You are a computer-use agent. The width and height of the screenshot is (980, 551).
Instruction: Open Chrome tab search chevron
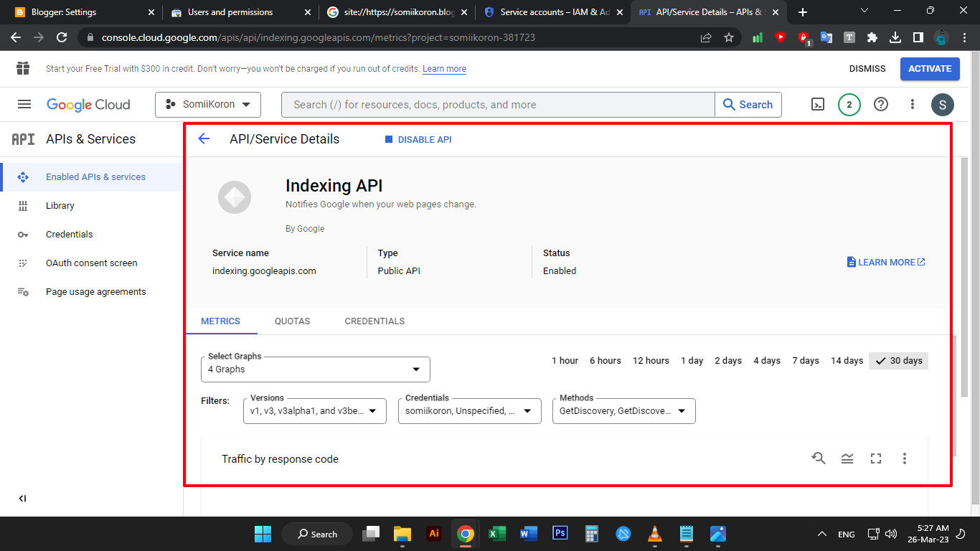click(x=864, y=11)
